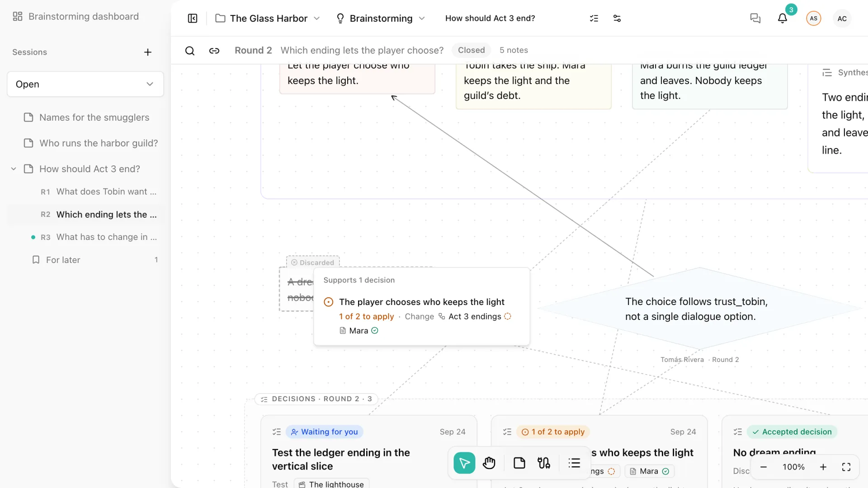The width and height of the screenshot is (868, 488).
Task: Select the note about player choosing who keeps the light
Action: click(357, 79)
